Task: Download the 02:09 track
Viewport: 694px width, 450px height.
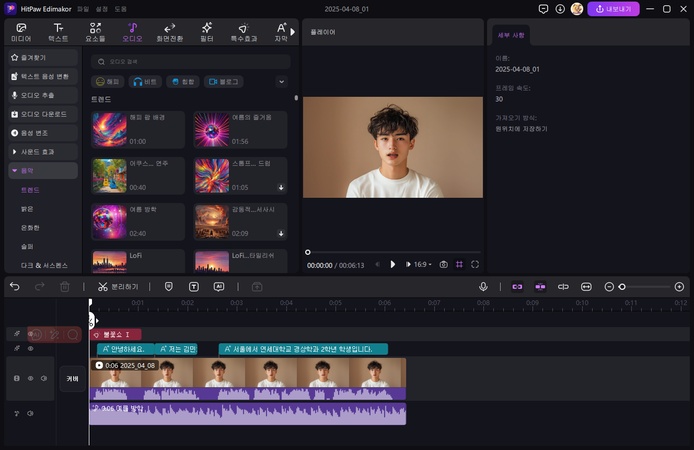Action: [281, 234]
